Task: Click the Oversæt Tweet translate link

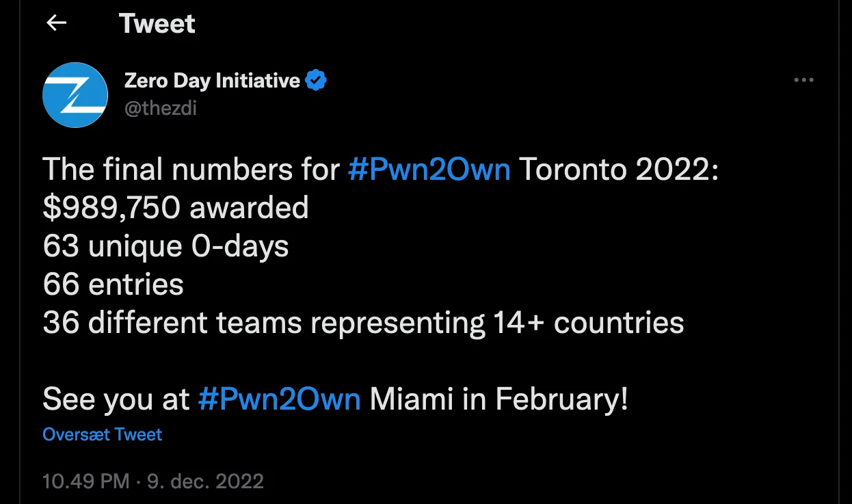Action: click(103, 434)
